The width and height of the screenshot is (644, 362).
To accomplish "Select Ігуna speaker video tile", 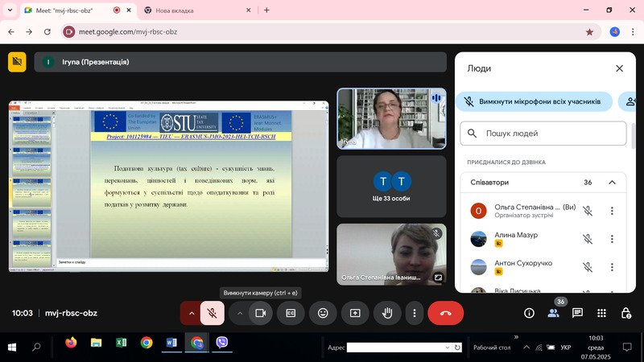I will click(391, 118).
